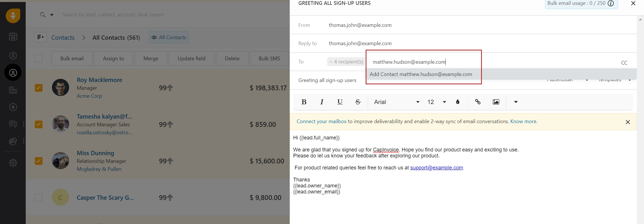The width and height of the screenshot is (644, 224).
Task: Insert a hyperlink in email body
Action: [478, 102]
